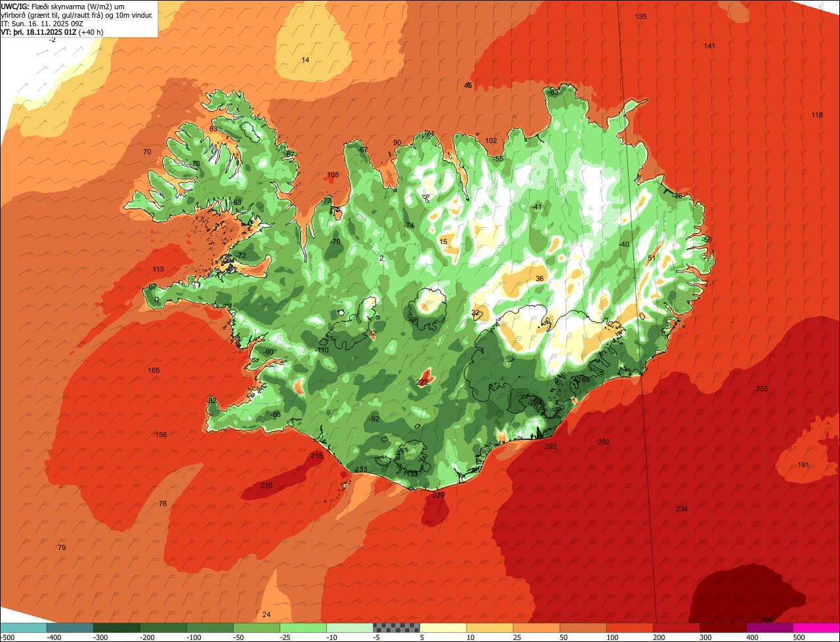Click the map value '15'
840x642 pixels.
(444, 242)
